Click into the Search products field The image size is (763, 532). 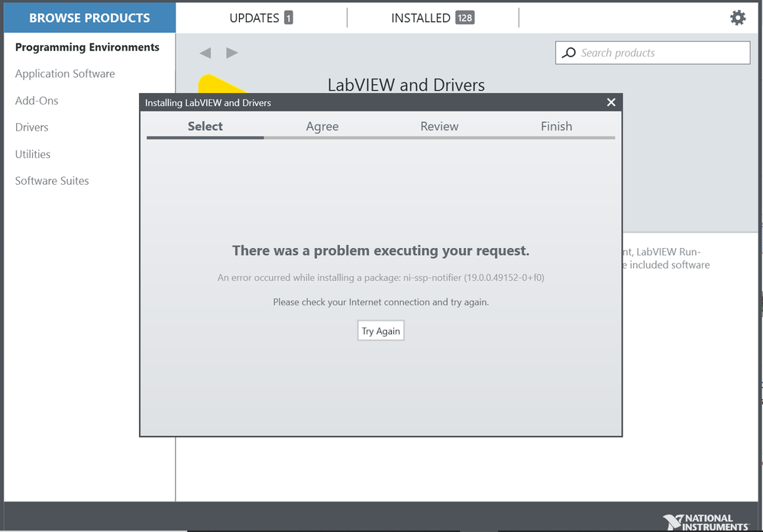point(652,53)
